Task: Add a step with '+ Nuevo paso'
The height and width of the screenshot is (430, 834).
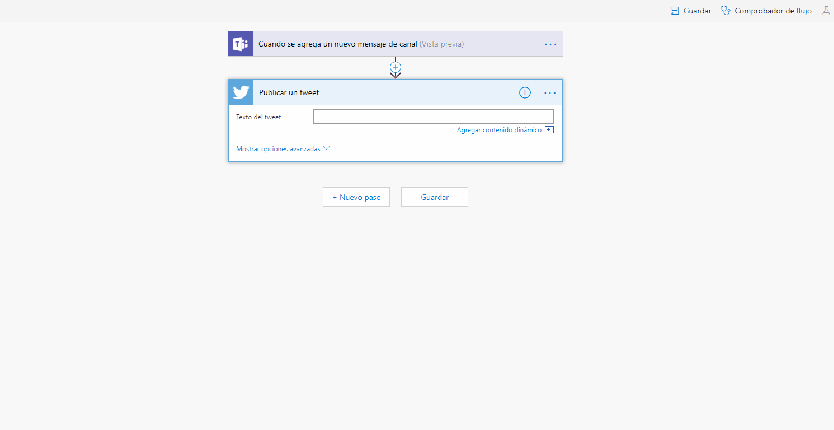Action: tap(356, 197)
